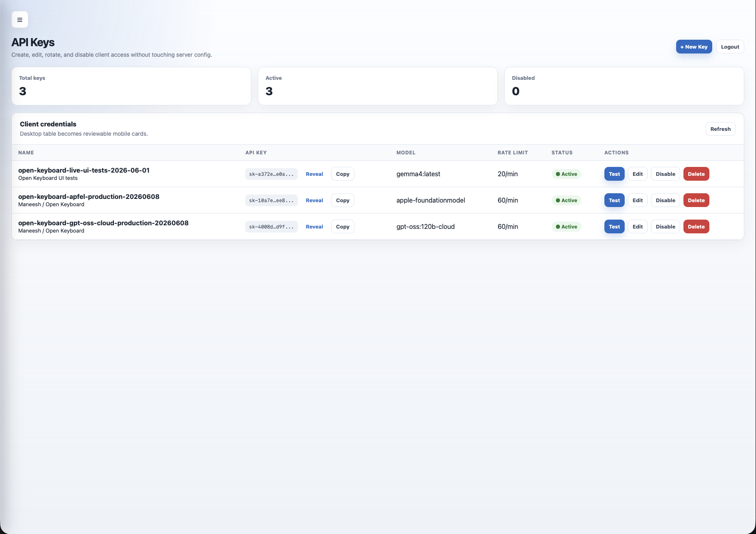Click the gemma4:latest model cell
756x534 pixels.
coord(418,174)
